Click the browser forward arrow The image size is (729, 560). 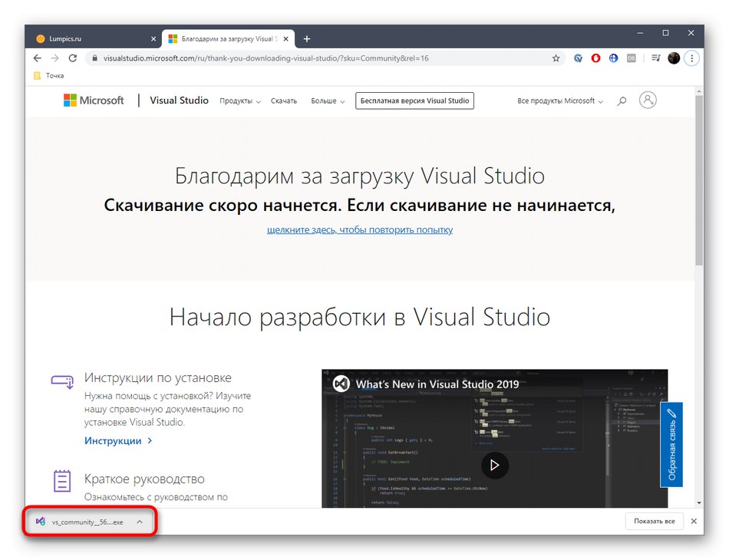[54, 58]
